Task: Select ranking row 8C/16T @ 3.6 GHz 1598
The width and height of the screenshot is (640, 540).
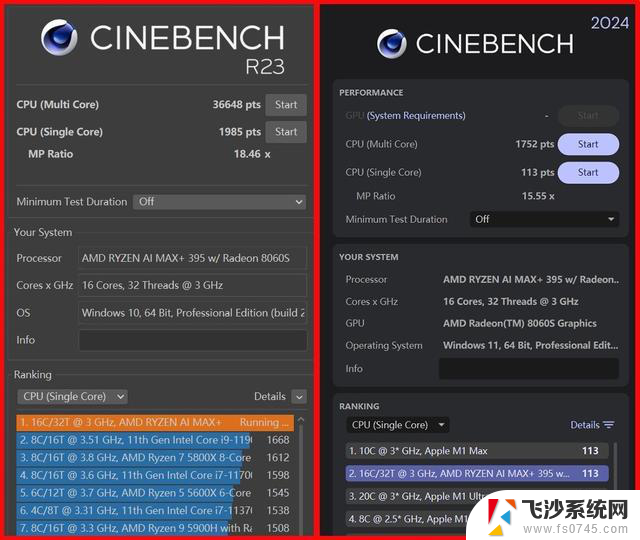Action: pyautogui.click(x=155, y=475)
